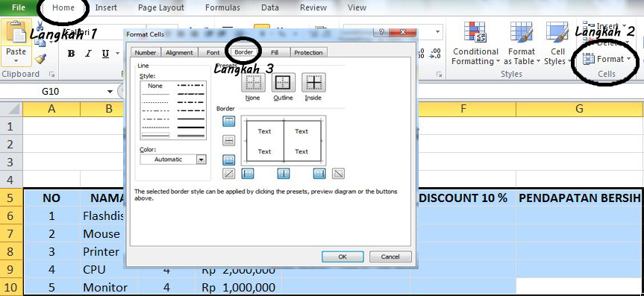Toggle the right border button
The image size is (644, 296).
click(319, 174)
